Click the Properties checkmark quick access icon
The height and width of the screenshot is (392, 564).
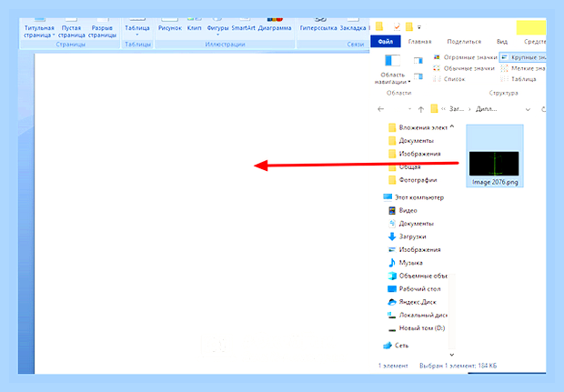point(397,26)
